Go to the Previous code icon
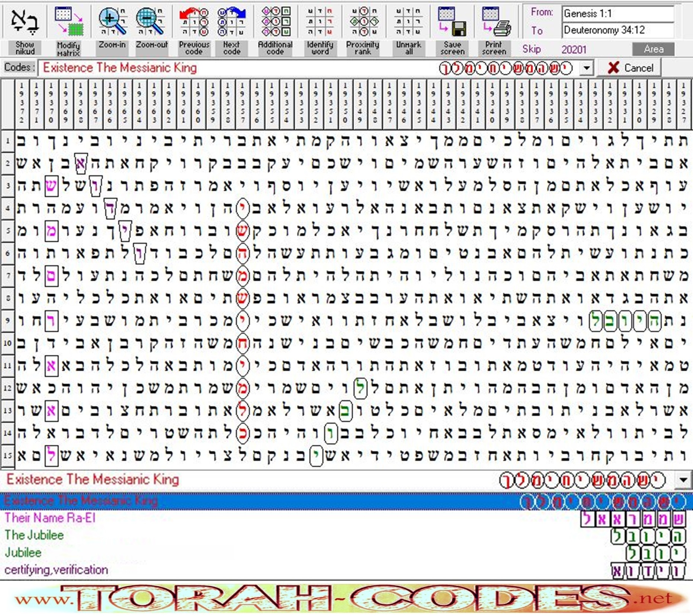Viewport: 693px width, 616px height. point(194,21)
